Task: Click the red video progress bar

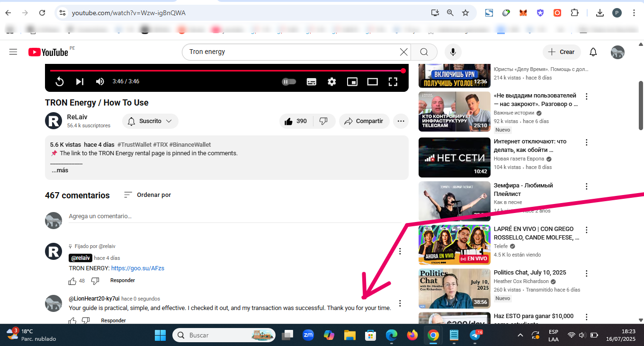Action: pos(226,71)
